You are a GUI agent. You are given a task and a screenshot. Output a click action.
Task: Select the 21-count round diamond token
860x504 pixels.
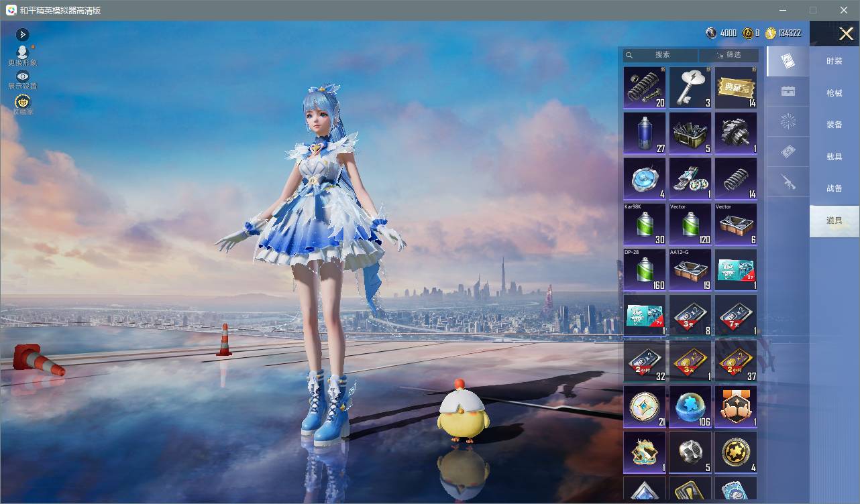point(645,406)
